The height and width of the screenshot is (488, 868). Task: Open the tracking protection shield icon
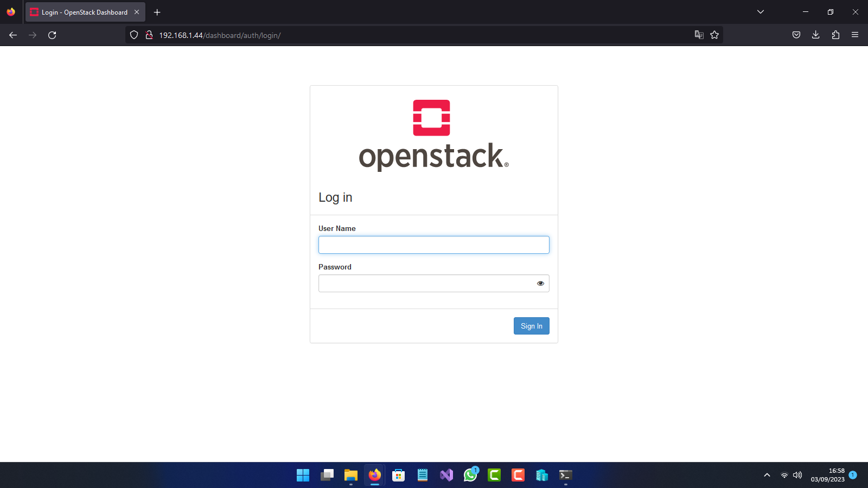coord(134,35)
